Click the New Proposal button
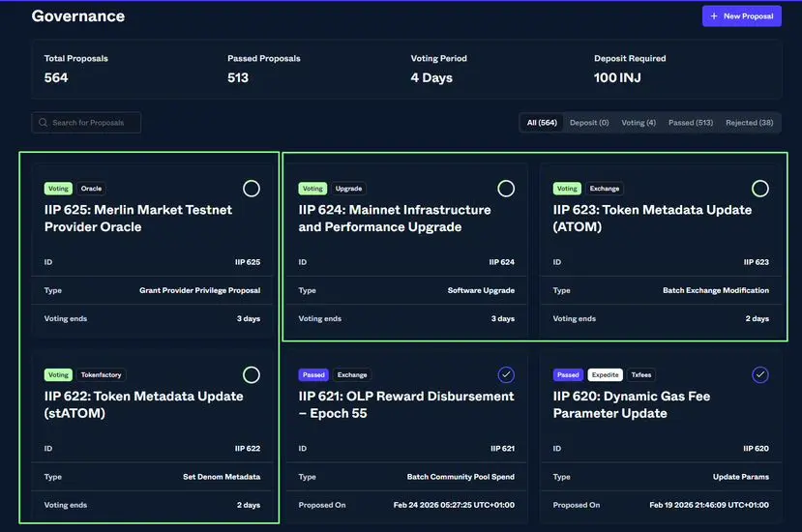This screenshot has width=802, height=532. coord(741,16)
